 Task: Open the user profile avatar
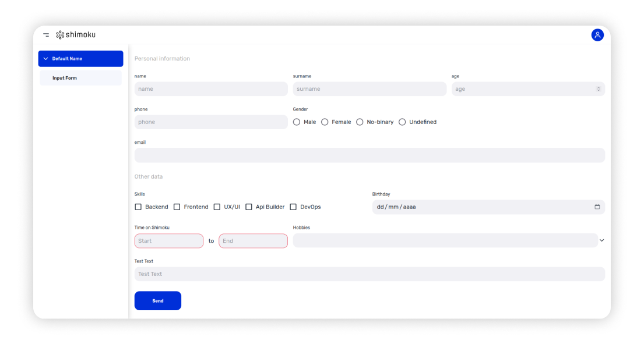pyautogui.click(x=597, y=35)
